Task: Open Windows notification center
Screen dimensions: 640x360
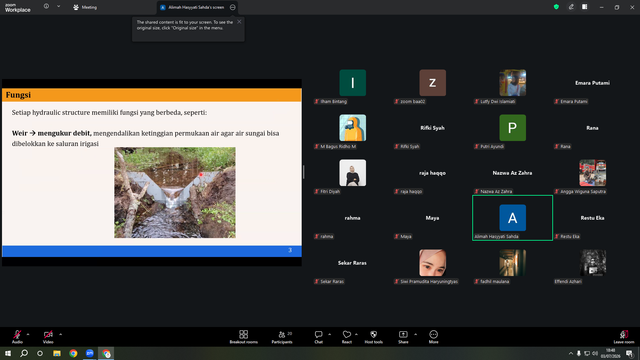Action: [x=629, y=353]
